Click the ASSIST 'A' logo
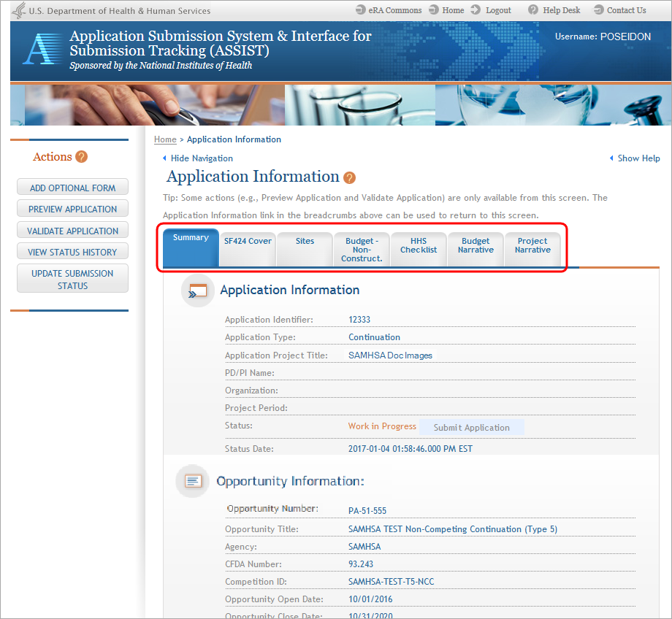 pyautogui.click(x=42, y=49)
